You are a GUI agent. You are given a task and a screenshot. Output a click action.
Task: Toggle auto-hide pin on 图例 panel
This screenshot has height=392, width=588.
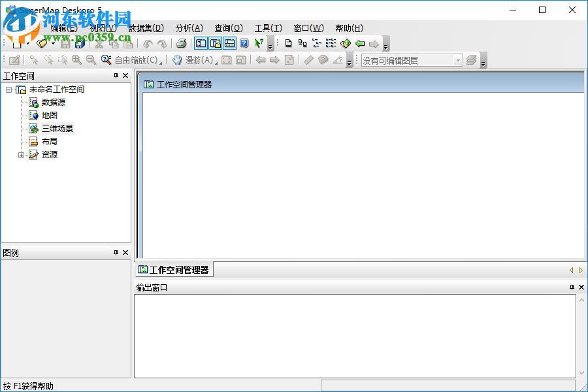coord(116,252)
